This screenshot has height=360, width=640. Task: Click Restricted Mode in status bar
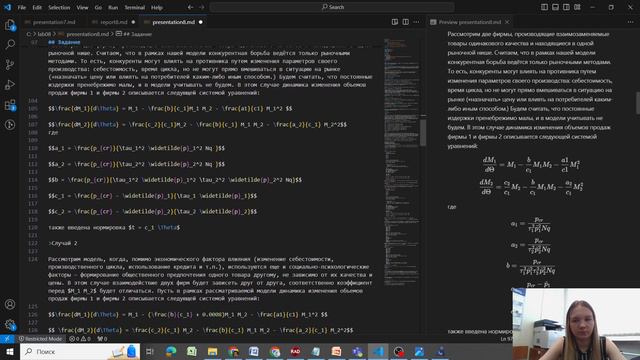[x=40, y=339]
